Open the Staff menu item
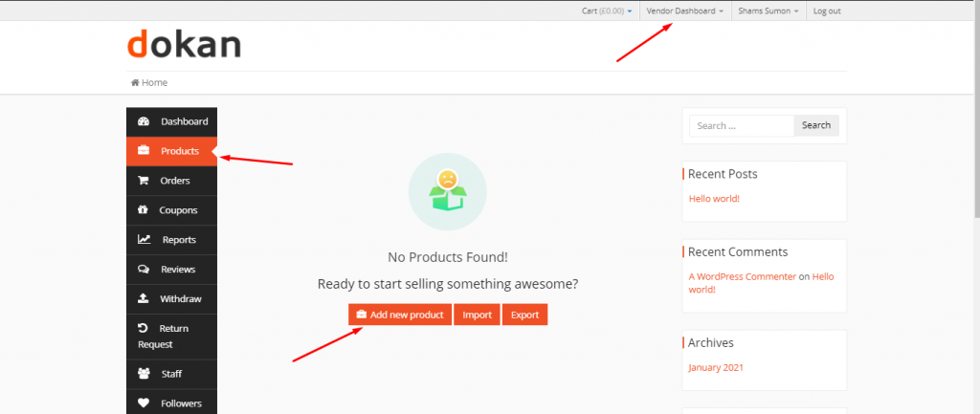The image size is (980, 414). 172,374
